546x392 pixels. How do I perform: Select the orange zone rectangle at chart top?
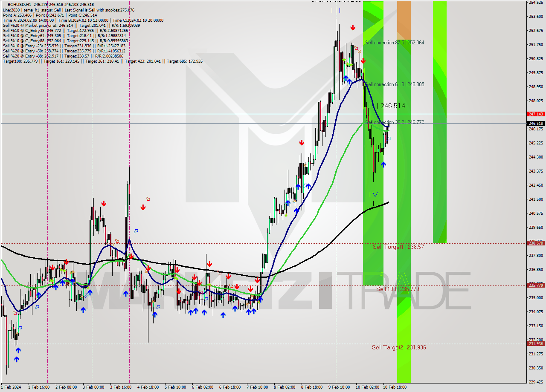(404, 20)
